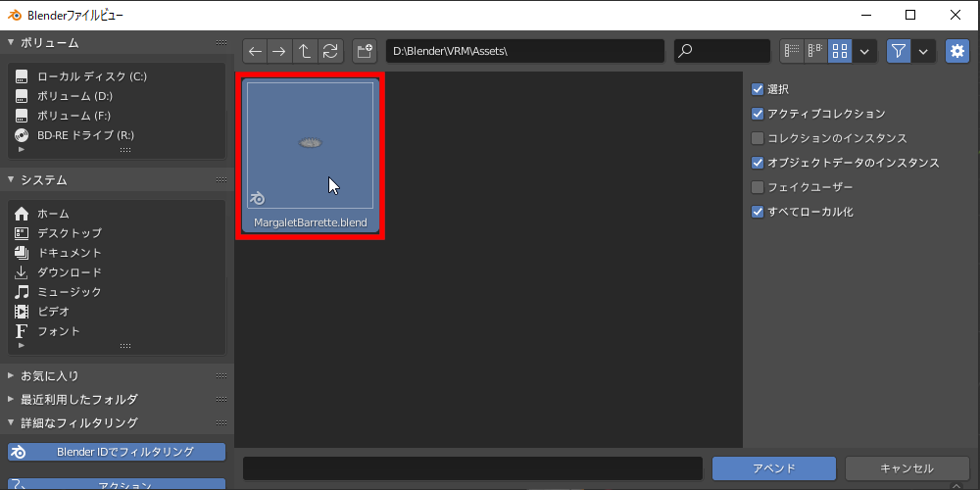The image size is (980, 490).
Task: Switch to thumbnail display mode
Action: pos(840,51)
